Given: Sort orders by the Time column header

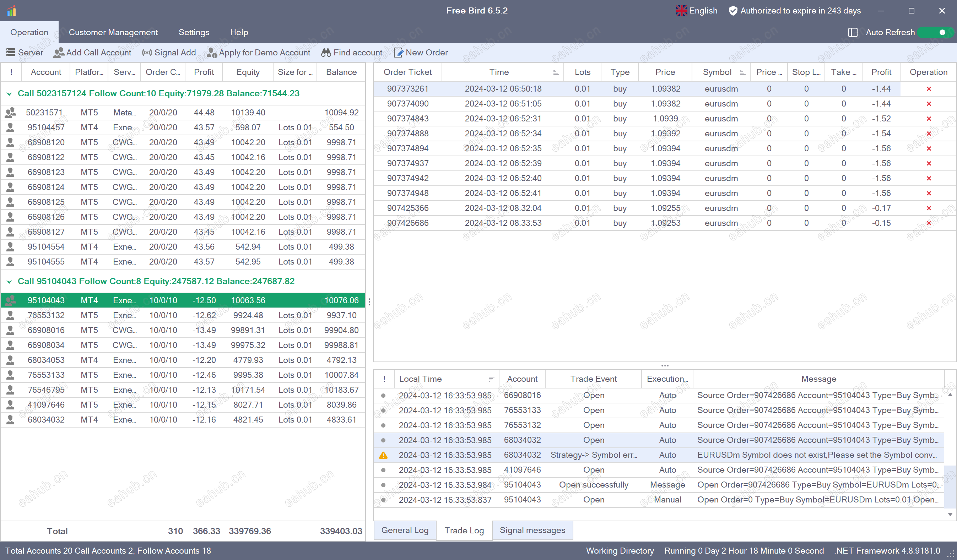Looking at the screenshot, I should click(499, 72).
